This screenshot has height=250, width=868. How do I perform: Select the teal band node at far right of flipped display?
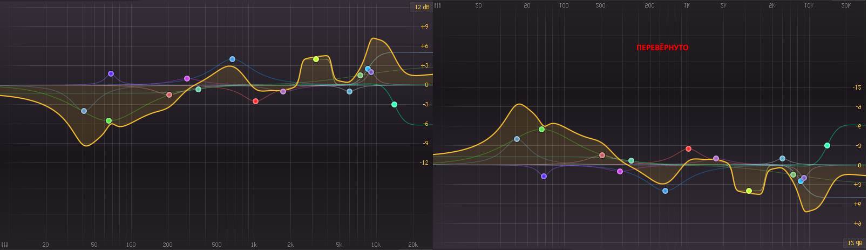(827, 145)
